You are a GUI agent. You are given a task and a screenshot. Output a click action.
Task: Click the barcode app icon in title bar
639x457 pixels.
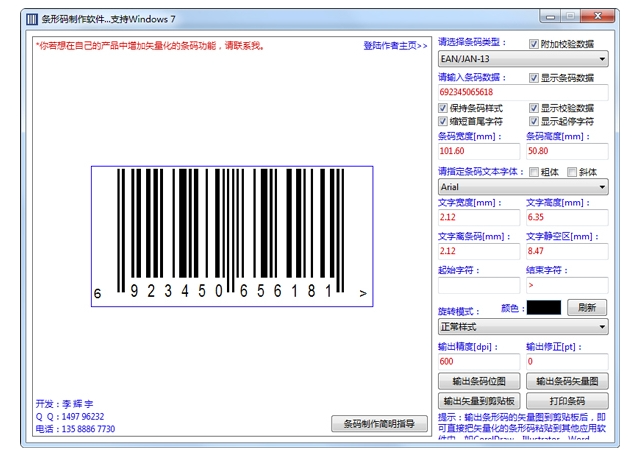pos(32,19)
